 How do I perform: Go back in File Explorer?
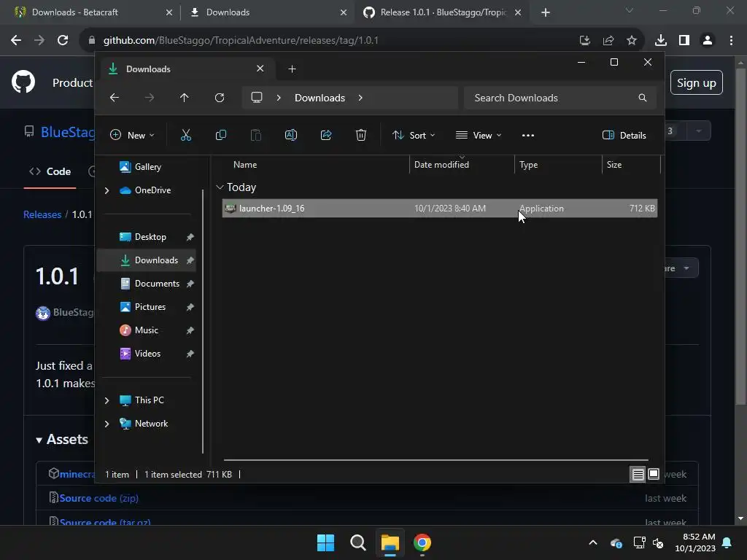click(115, 98)
